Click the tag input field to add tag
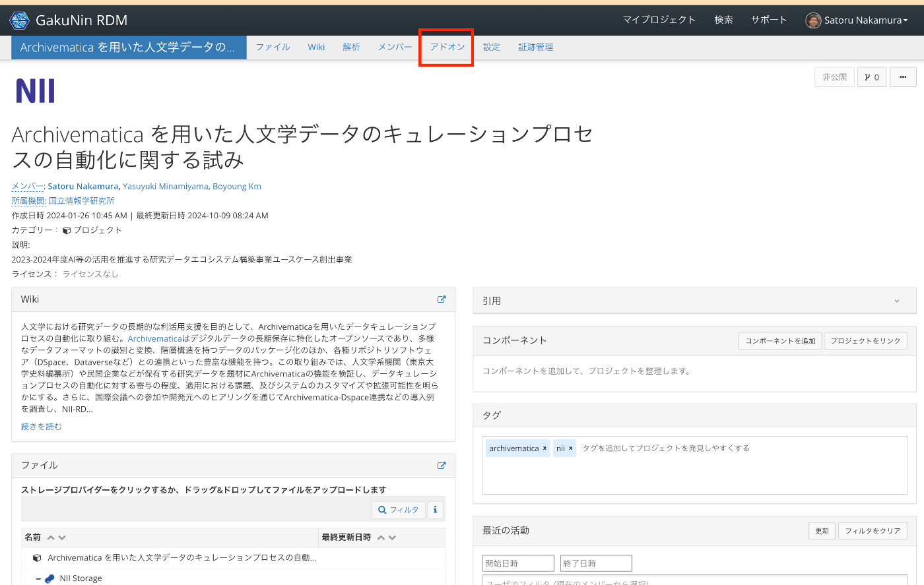Viewport: 924px width, 585px height. click(x=666, y=448)
